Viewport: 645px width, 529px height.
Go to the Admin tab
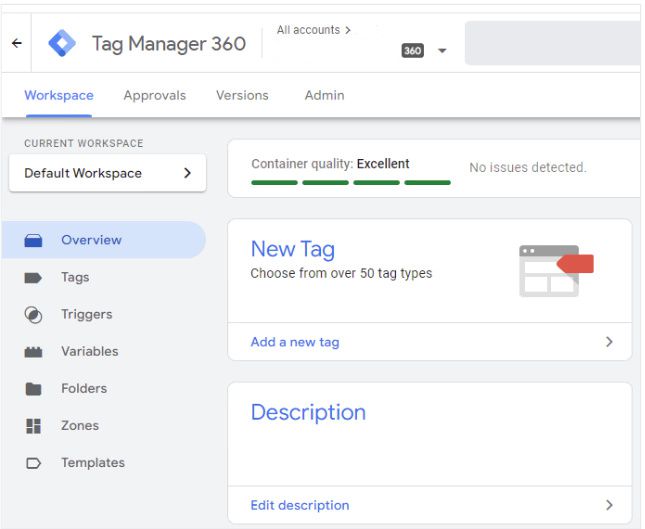click(x=324, y=96)
